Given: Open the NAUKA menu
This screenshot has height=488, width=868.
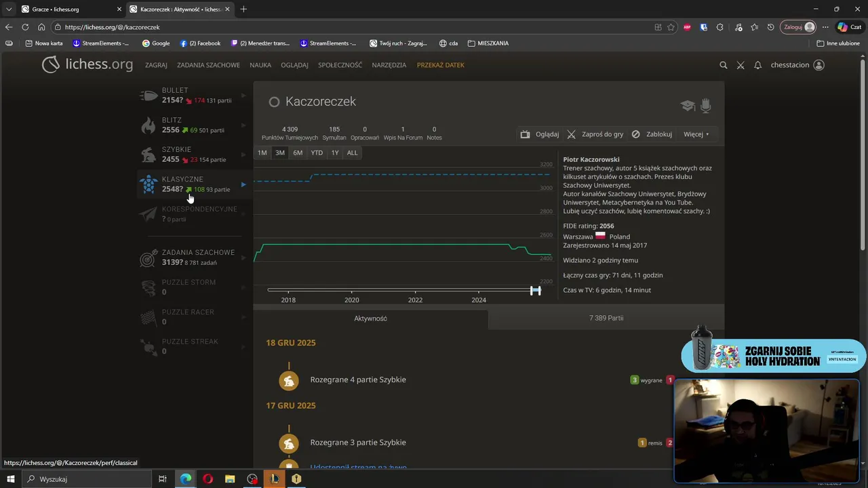Looking at the screenshot, I should 260,65.
